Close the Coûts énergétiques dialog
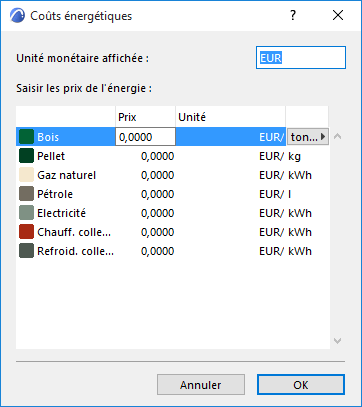 pos(338,15)
